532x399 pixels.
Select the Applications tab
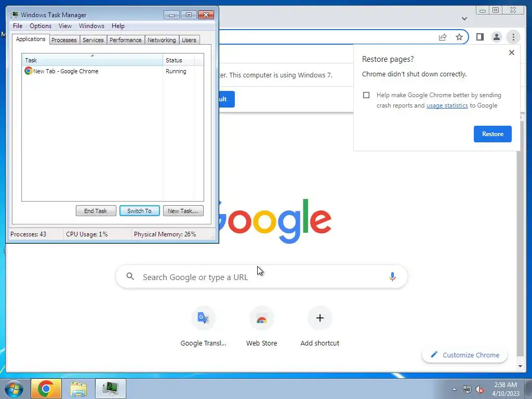(31, 39)
